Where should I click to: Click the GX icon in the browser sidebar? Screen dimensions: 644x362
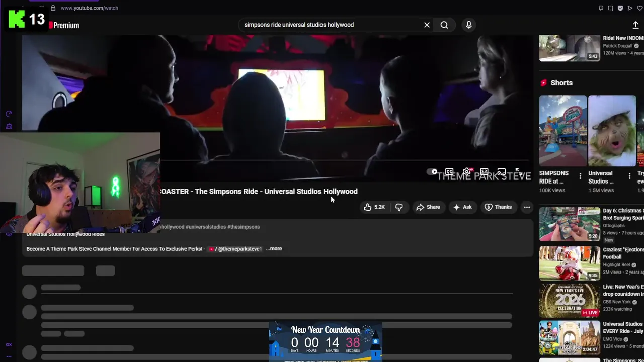pos(9,345)
